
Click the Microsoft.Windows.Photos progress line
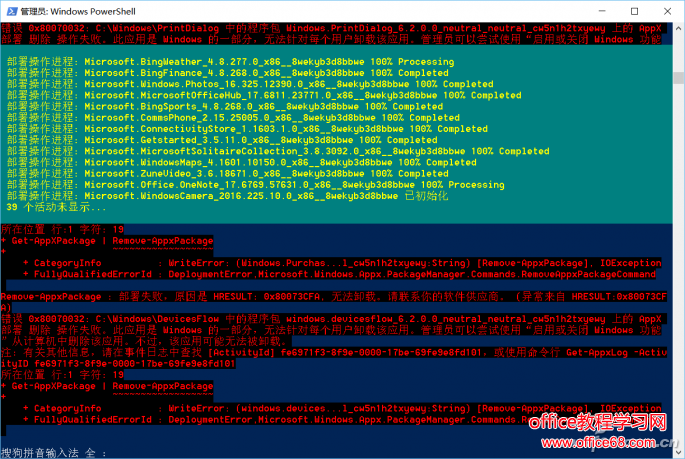(x=250, y=84)
